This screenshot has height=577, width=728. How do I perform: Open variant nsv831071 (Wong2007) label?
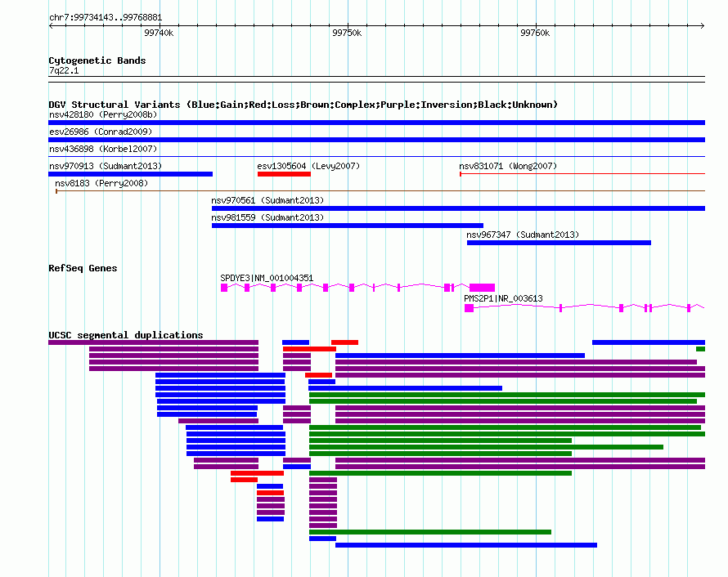tap(508, 166)
